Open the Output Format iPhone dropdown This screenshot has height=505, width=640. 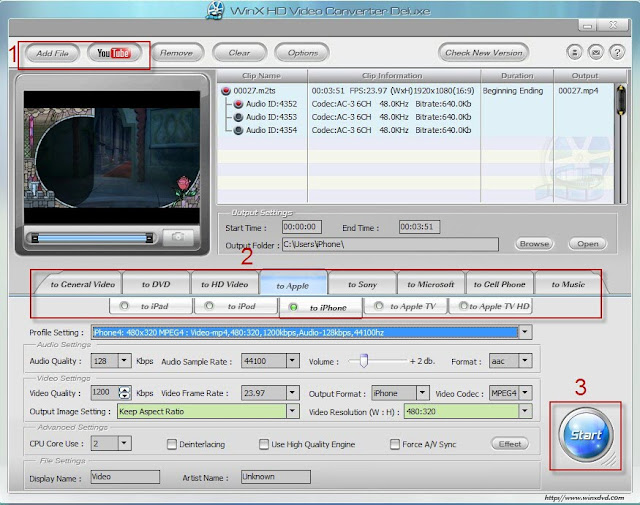(x=423, y=393)
